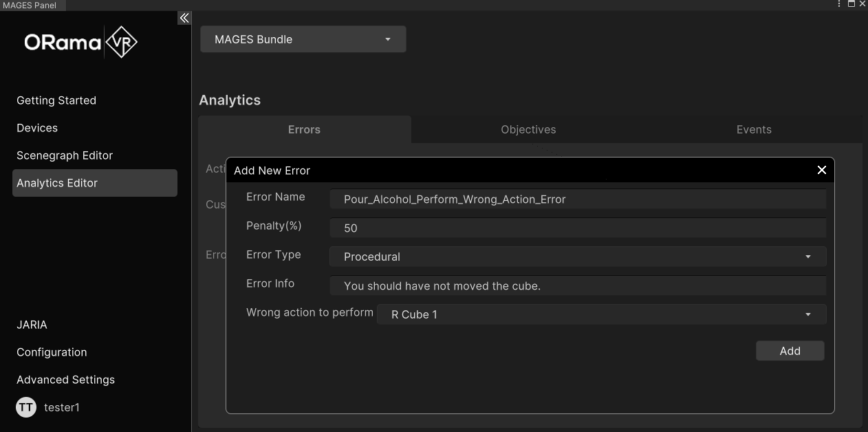Open Advanced Settings

[x=65, y=380]
